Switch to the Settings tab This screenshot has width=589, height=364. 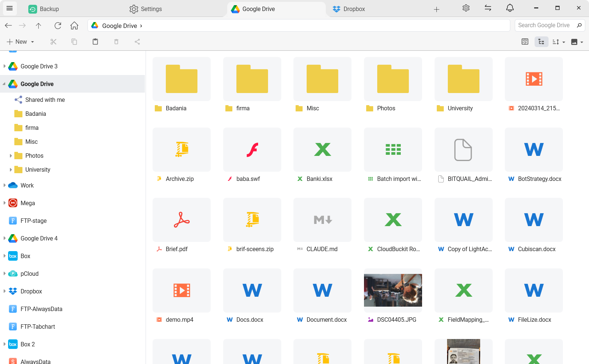(x=146, y=9)
